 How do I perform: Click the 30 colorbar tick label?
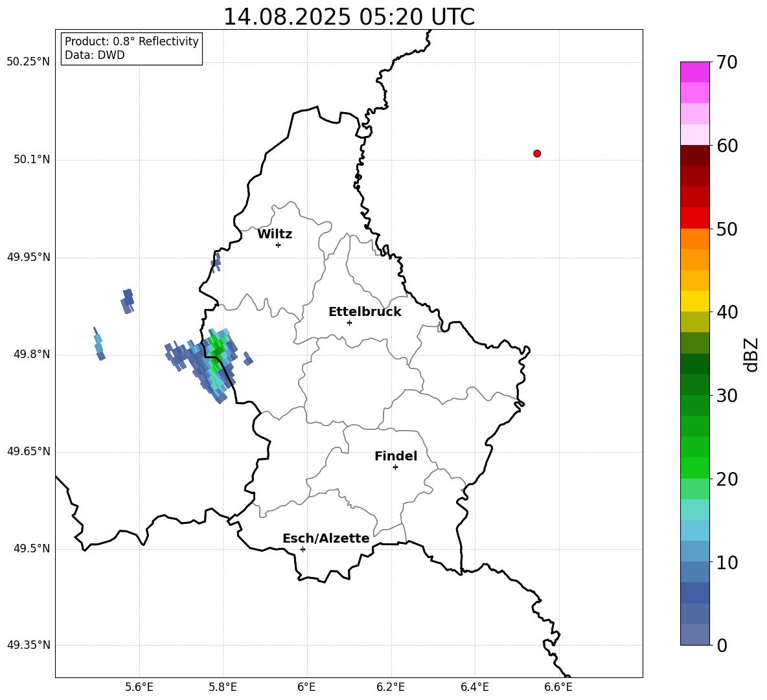(727, 396)
